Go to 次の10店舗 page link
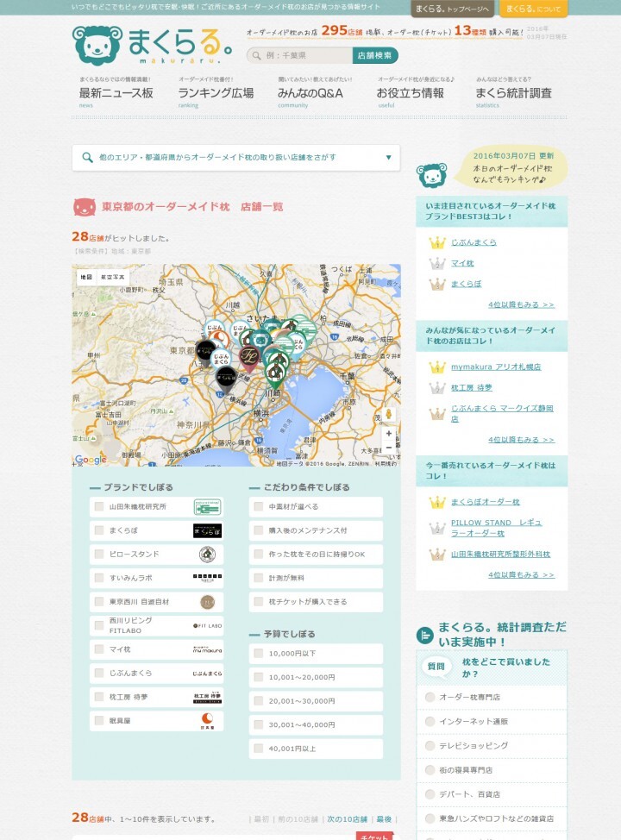Image resolution: width=621 pixels, height=840 pixels. pyautogui.click(x=348, y=819)
